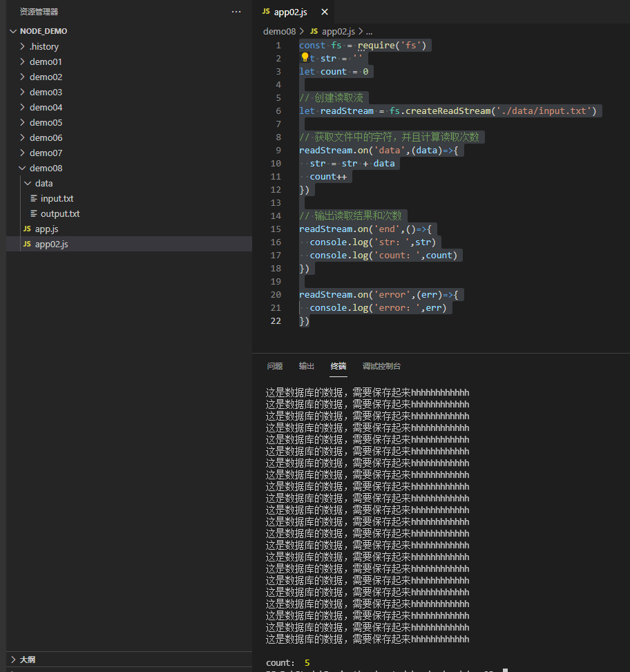Open the demo05 folder in explorer
The image size is (630, 672).
pyautogui.click(x=46, y=122)
